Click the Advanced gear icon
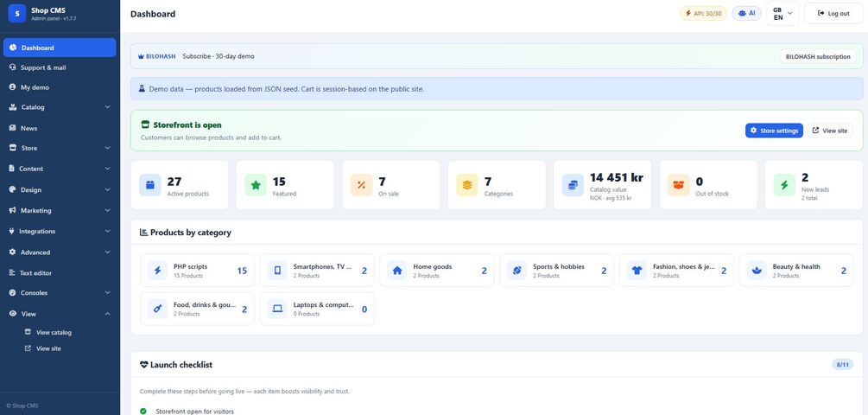The image size is (868, 415). click(13, 252)
